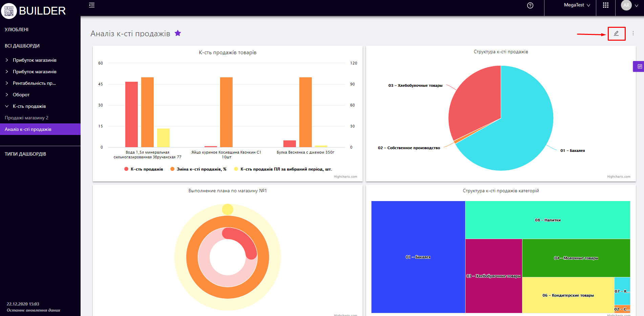The height and width of the screenshot is (316, 644).
Task: Collapse the 'К-сть продажів' folder
Action: click(7, 106)
